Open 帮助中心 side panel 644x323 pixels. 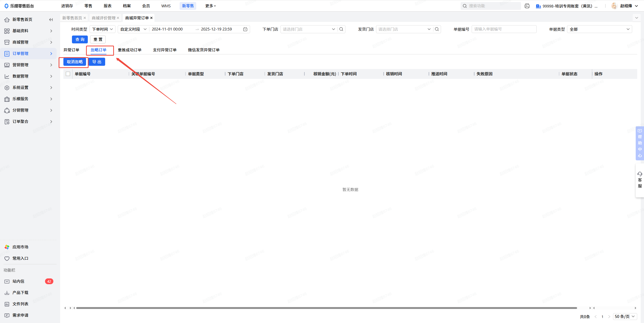click(640, 143)
